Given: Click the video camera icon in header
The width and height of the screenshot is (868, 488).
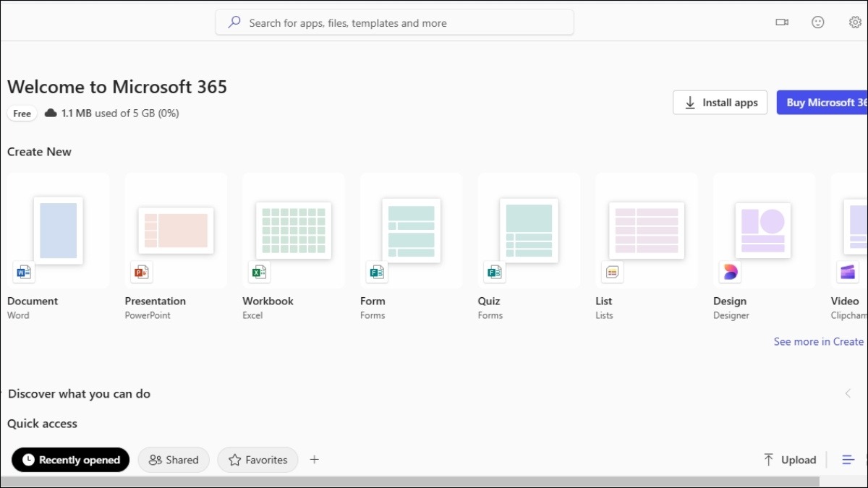Looking at the screenshot, I should pyautogui.click(x=782, y=22).
